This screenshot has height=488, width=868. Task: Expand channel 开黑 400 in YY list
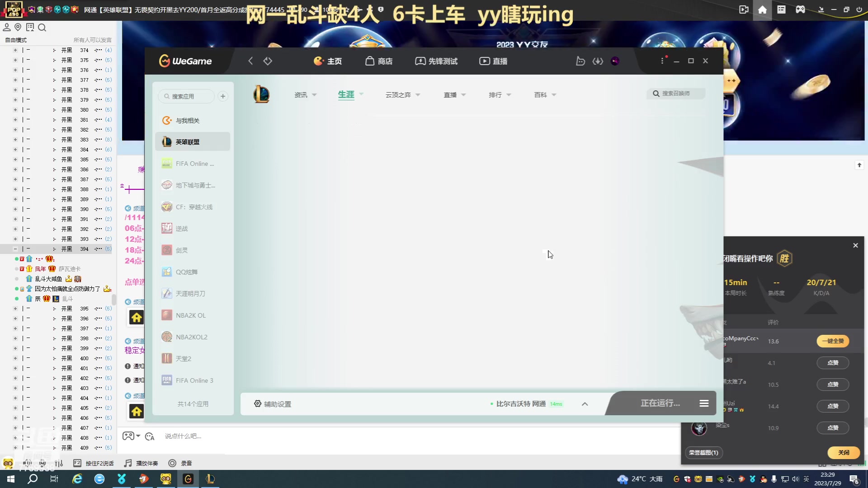coord(15,358)
